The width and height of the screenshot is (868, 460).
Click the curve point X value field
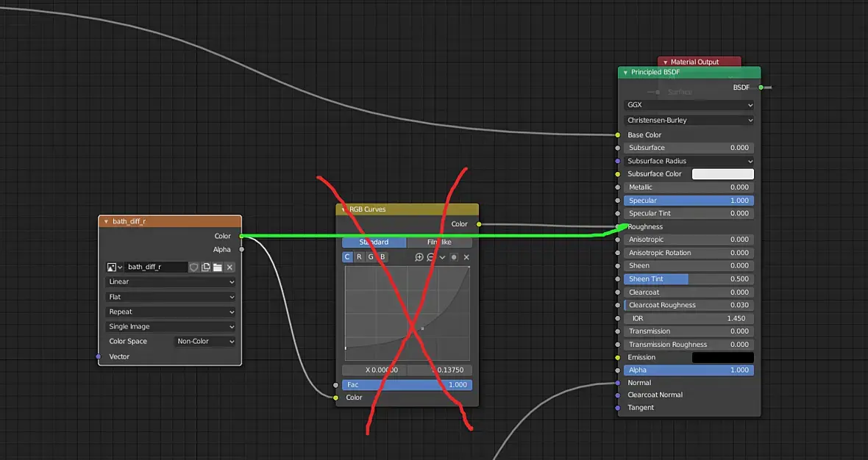pos(374,370)
